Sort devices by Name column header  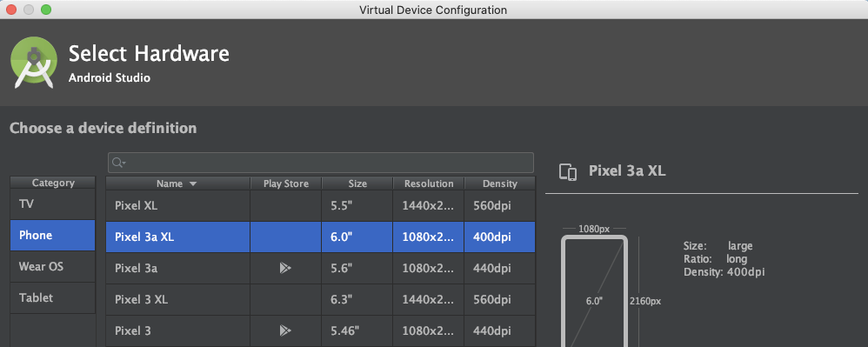(x=177, y=184)
